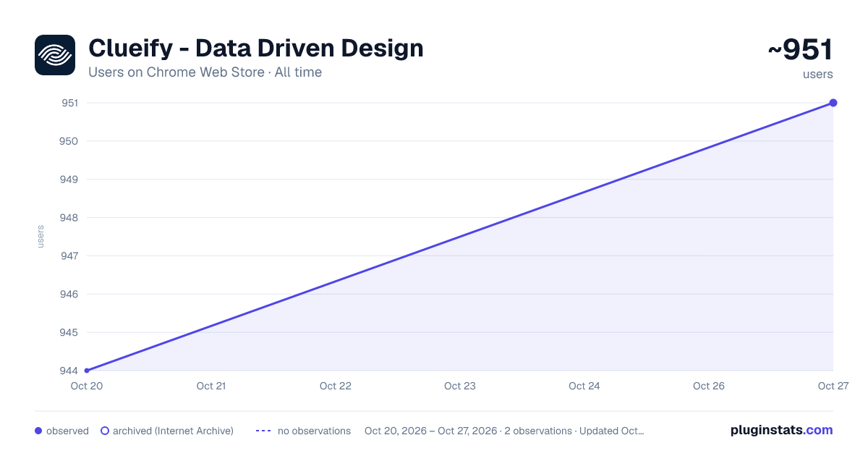Click the 'Oct 26' x-axis label

coord(709,386)
